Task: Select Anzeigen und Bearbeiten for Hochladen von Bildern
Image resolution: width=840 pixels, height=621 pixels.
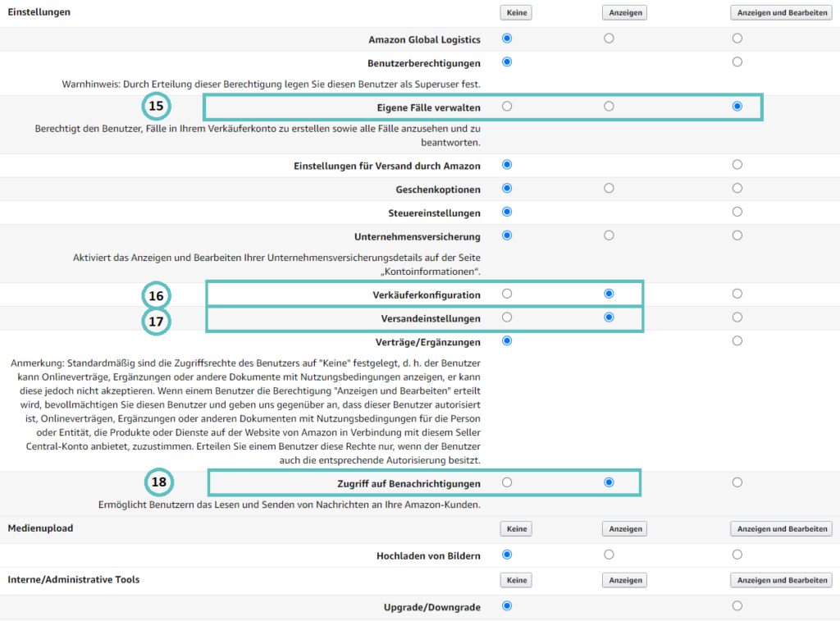Action: coord(737,555)
